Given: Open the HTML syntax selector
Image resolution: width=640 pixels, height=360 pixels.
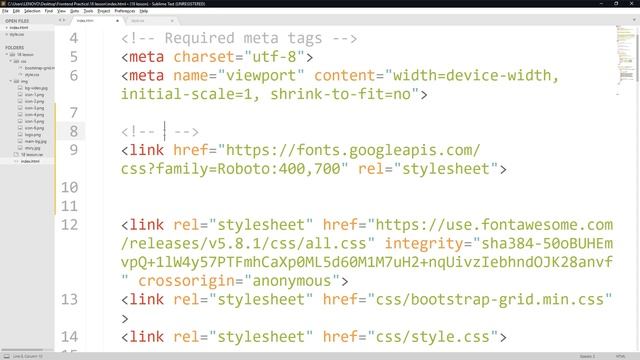Looking at the screenshot, I should click(x=620, y=356).
